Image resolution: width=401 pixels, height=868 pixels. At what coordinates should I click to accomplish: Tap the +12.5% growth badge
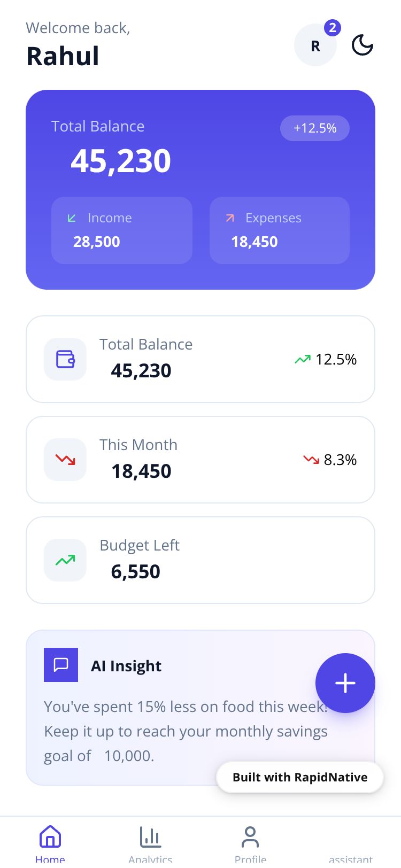tap(315, 128)
